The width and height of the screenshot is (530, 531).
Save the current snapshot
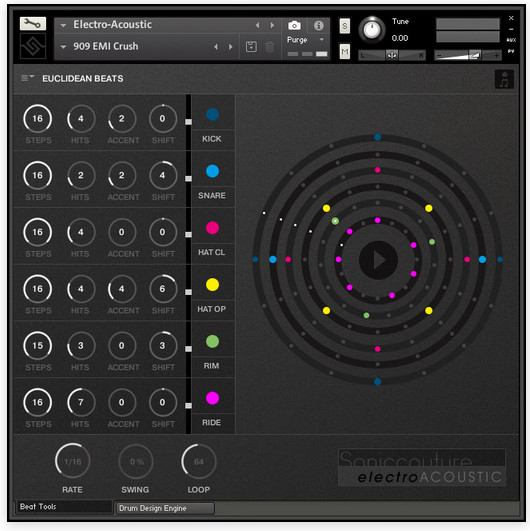[251, 47]
